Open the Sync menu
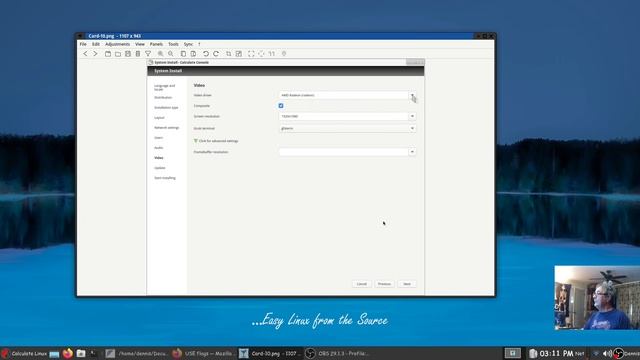 pyautogui.click(x=188, y=44)
